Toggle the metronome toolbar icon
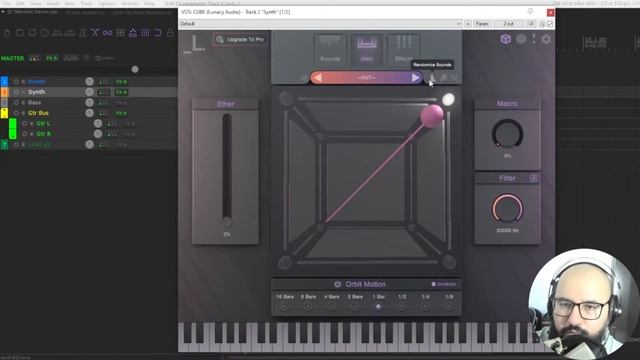Viewport: 640px width, 360px height. tap(82, 33)
